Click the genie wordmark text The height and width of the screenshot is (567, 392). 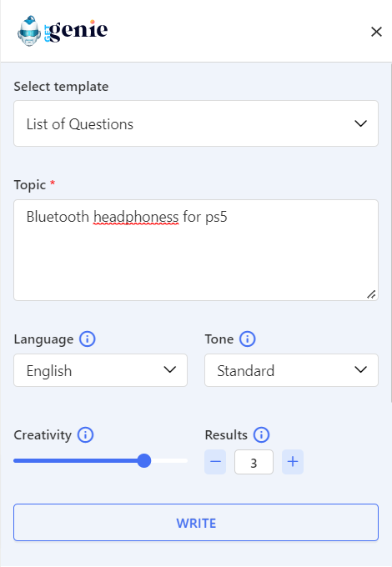[78, 30]
